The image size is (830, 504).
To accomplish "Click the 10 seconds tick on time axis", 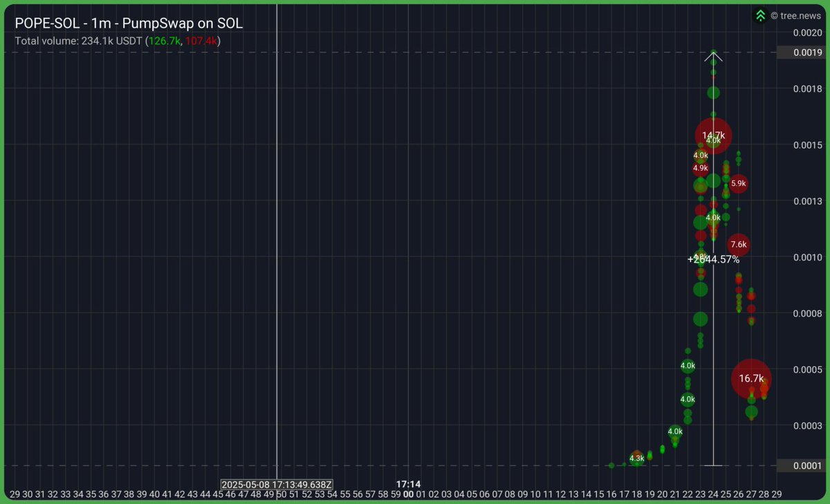I will coord(535,494).
